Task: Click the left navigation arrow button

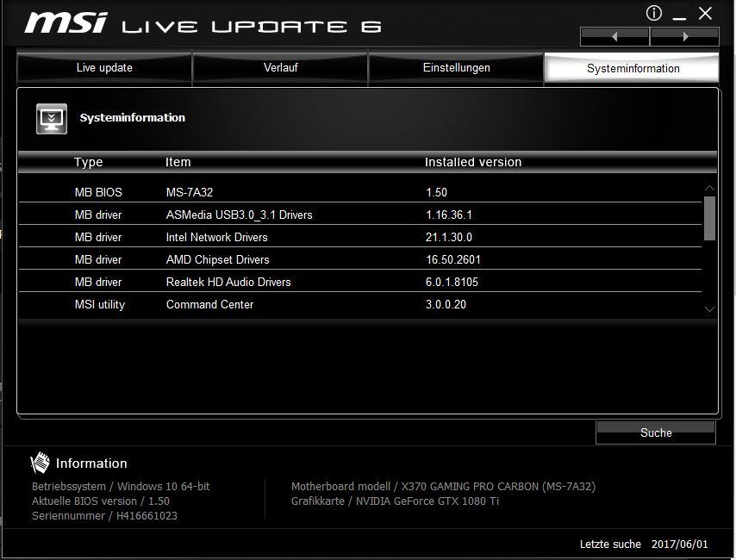Action: (x=614, y=36)
